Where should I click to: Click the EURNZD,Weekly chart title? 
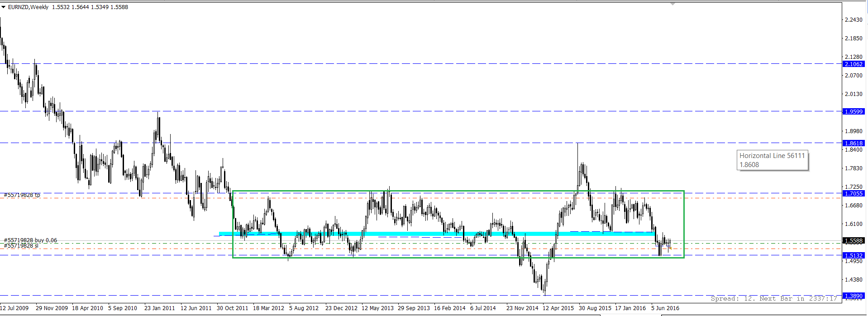click(28, 7)
